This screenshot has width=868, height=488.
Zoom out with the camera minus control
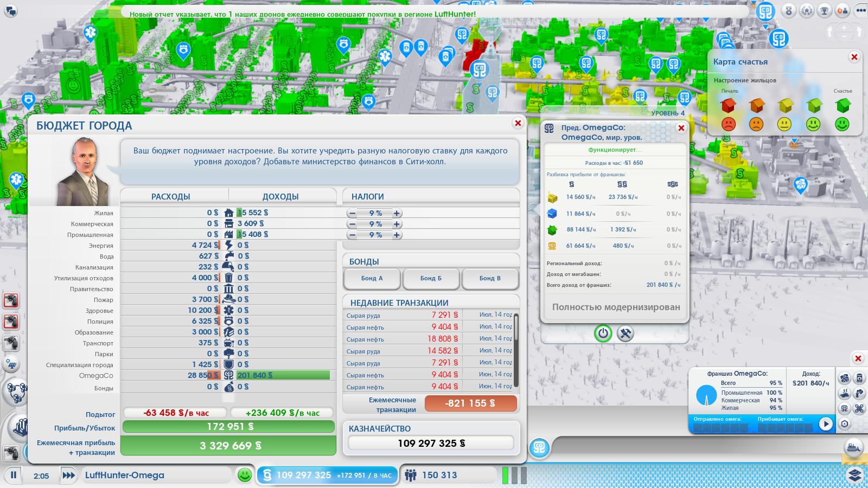click(x=844, y=36)
